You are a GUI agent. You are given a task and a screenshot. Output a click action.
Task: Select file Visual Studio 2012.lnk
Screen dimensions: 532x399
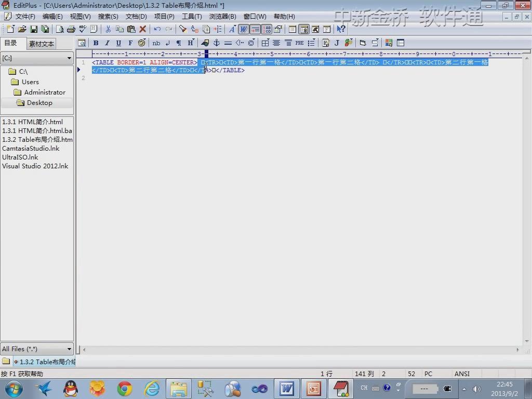[35, 166]
